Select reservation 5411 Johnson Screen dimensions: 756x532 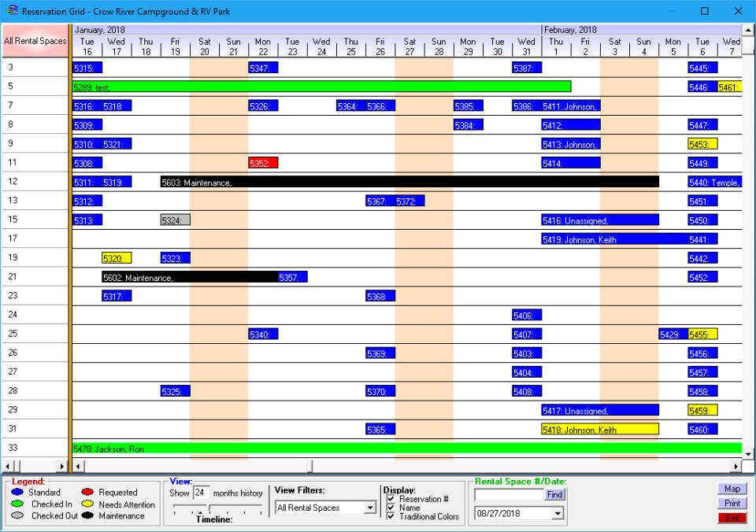click(572, 106)
